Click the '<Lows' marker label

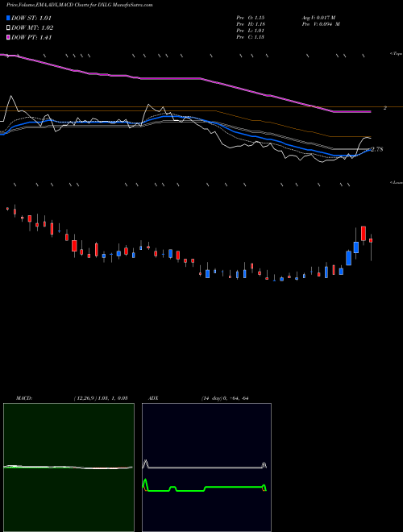pos(396,182)
